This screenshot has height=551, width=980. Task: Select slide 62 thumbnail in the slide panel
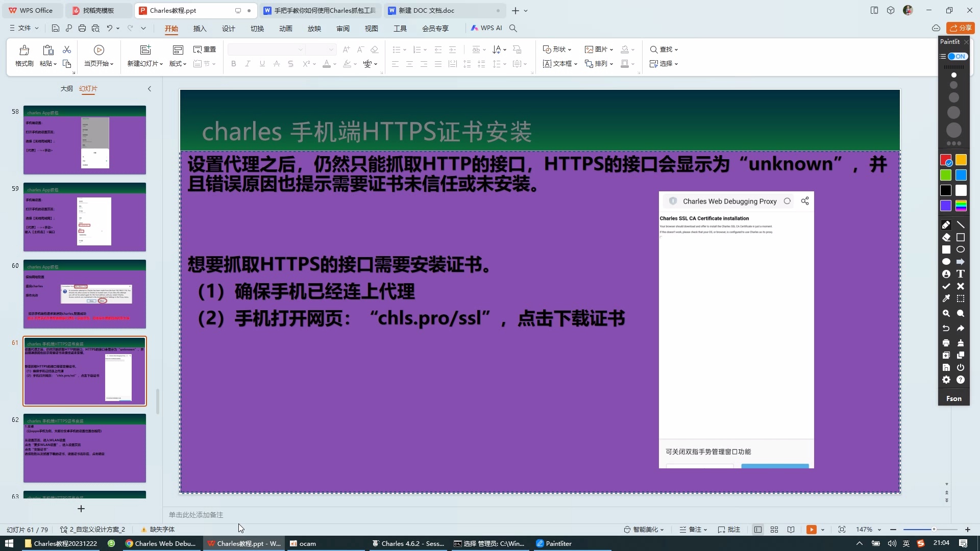click(x=84, y=448)
